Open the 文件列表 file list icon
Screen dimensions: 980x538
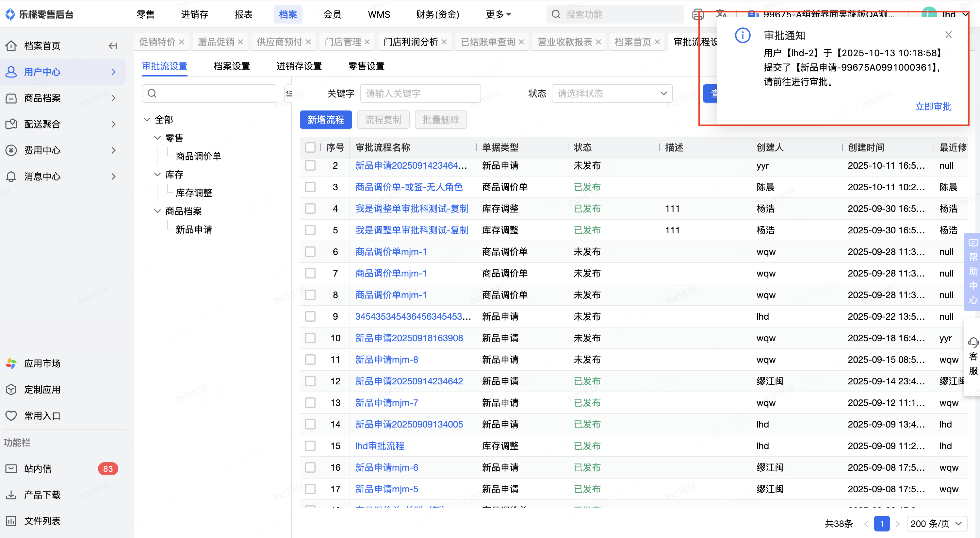point(11,521)
